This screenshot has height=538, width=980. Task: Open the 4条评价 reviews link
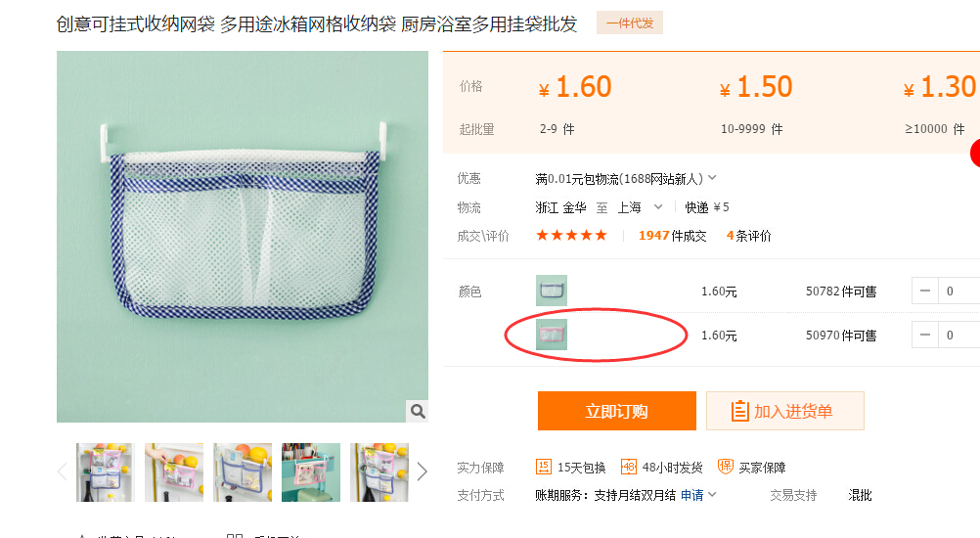coord(748,236)
